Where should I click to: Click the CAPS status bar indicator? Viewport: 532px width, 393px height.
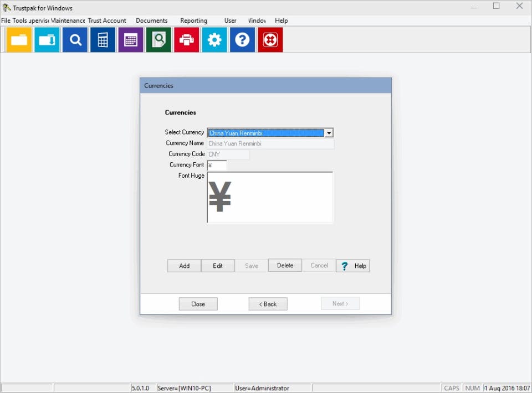tap(452, 388)
